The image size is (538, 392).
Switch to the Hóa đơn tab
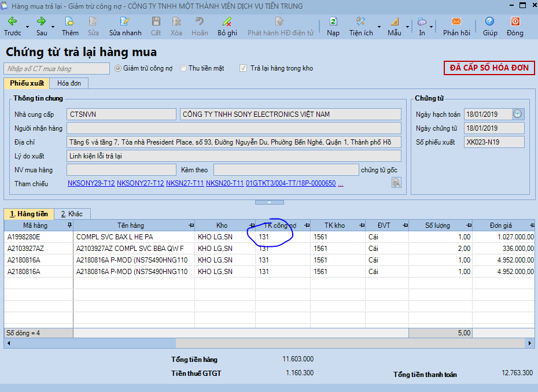(x=69, y=83)
